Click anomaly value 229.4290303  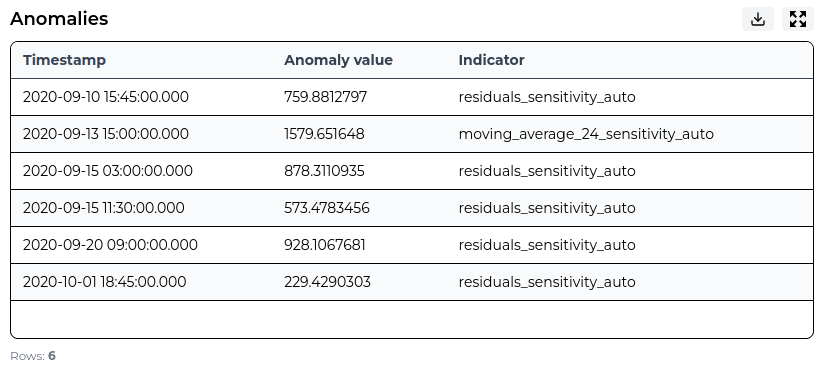[x=327, y=282]
